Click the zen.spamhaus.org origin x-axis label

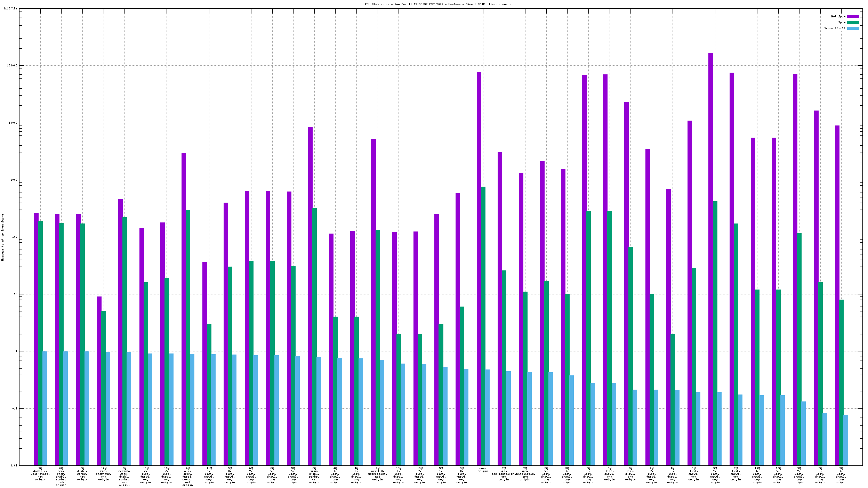104,474
